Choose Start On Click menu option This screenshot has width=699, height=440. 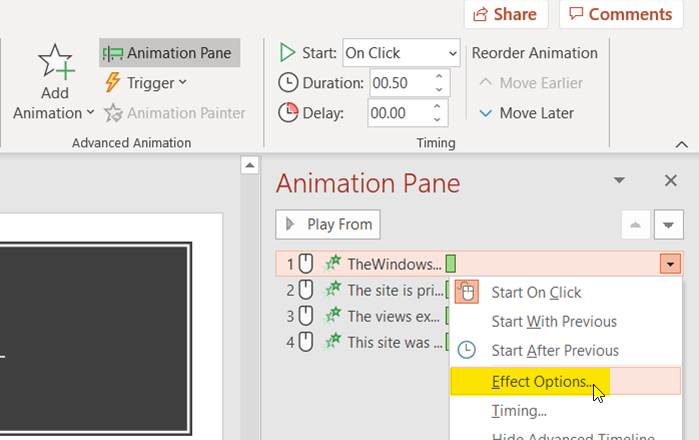(x=536, y=292)
